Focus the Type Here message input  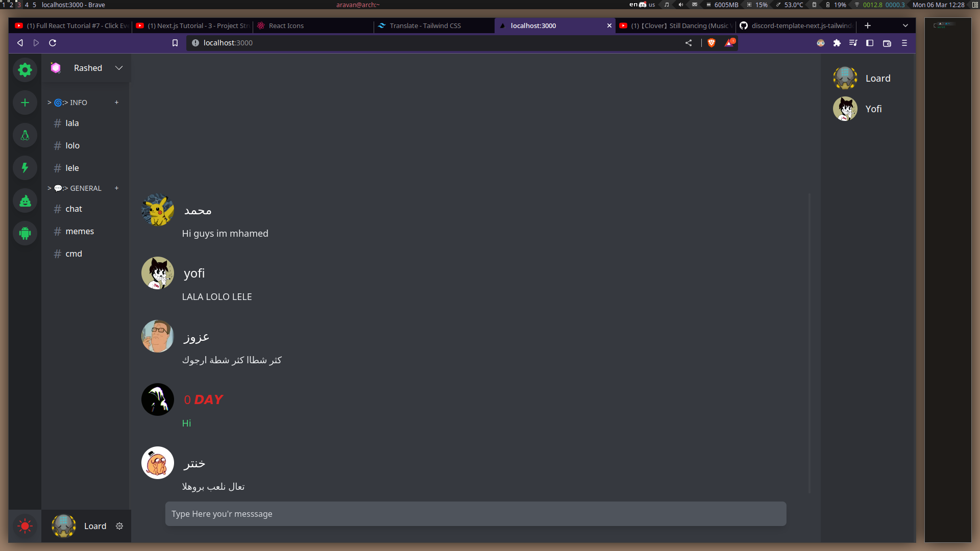(x=476, y=514)
